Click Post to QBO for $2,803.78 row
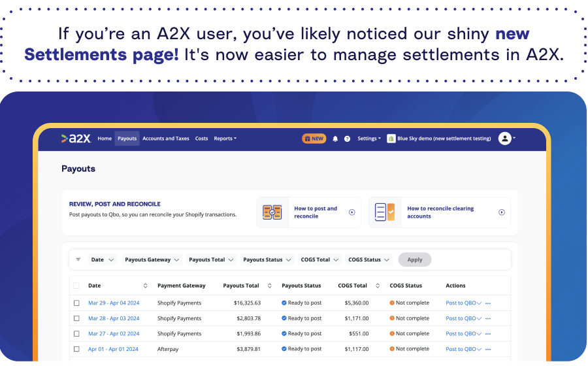The height and width of the screenshot is (366, 588). [461, 318]
